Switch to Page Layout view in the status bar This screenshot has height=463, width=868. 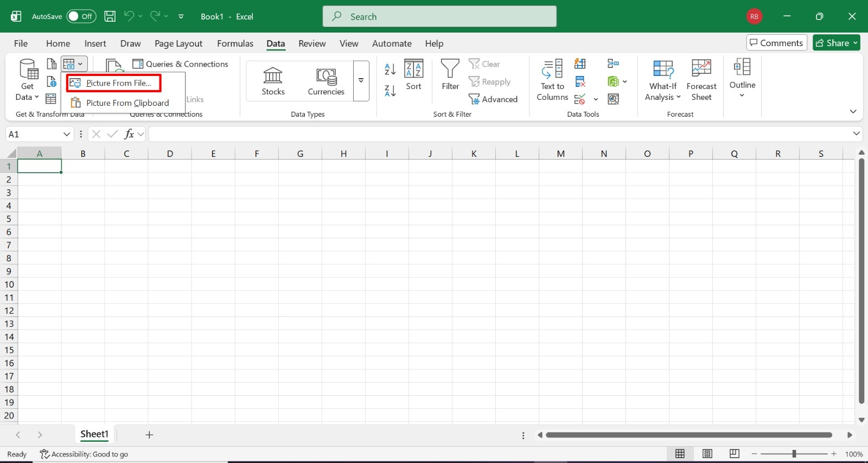coord(707,454)
